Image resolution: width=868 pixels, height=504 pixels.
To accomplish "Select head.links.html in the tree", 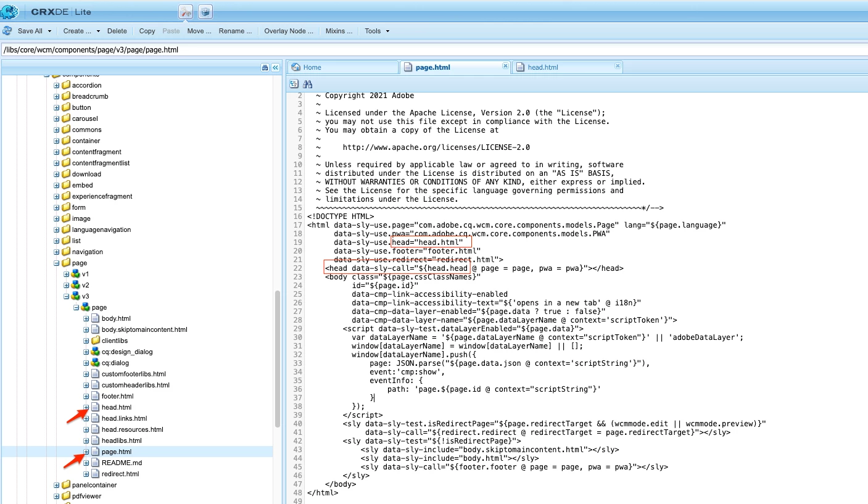I will click(x=124, y=418).
